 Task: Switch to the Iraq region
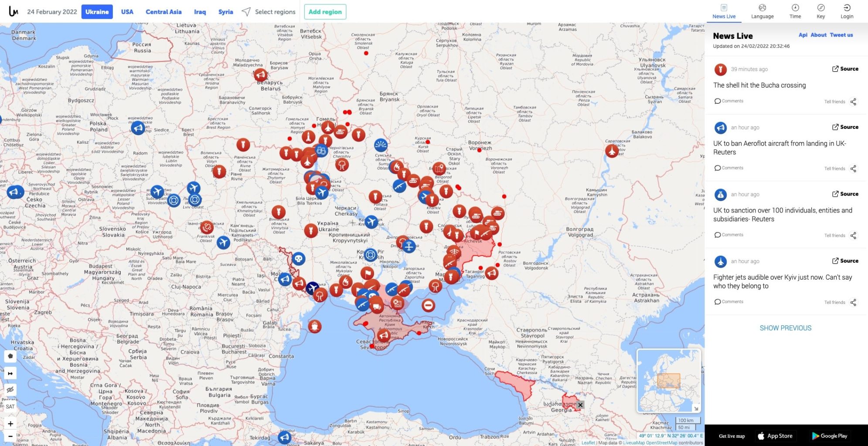coord(200,12)
